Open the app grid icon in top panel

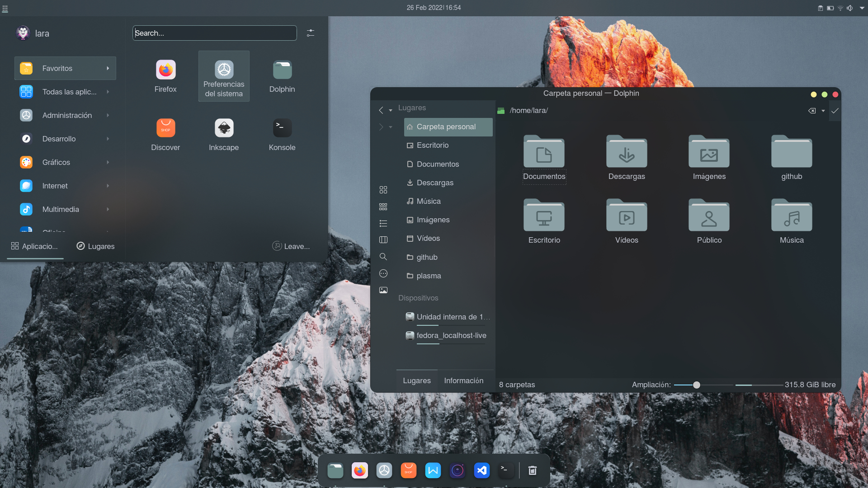point(5,9)
